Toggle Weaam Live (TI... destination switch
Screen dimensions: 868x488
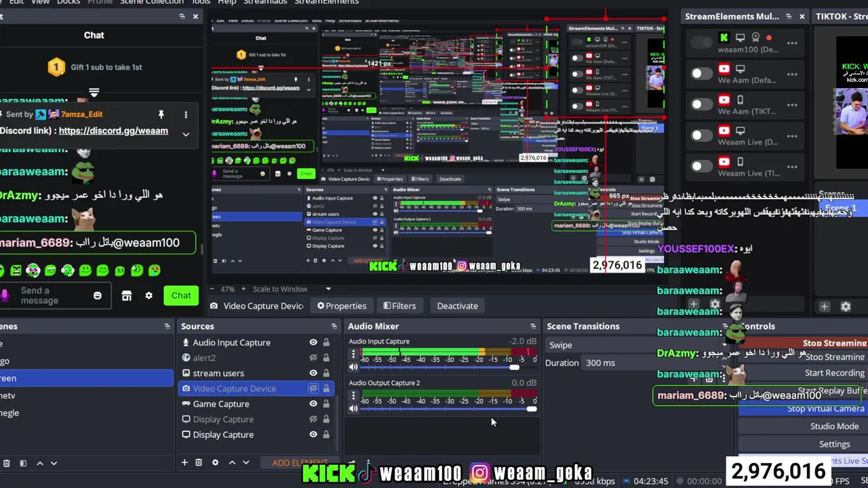pos(701,166)
